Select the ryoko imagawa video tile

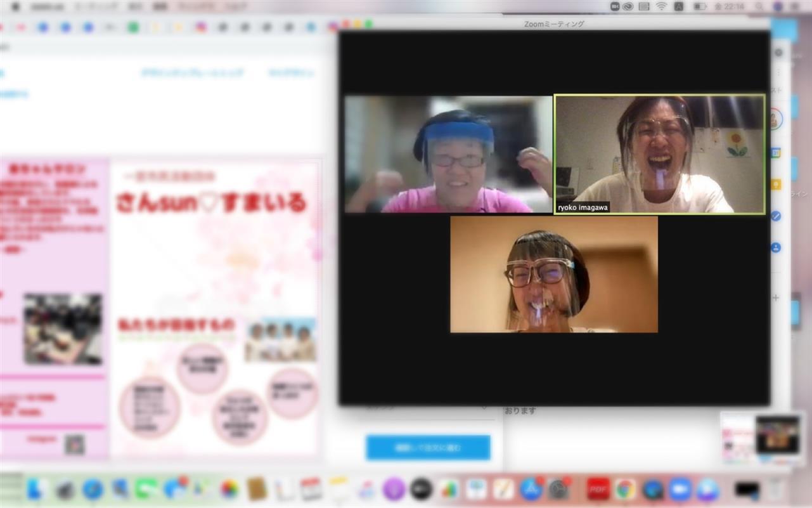pyautogui.click(x=659, y=154)
